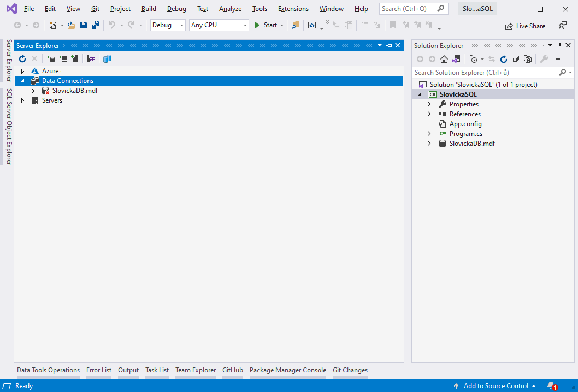Expand the Servers node

click(22, 100)
